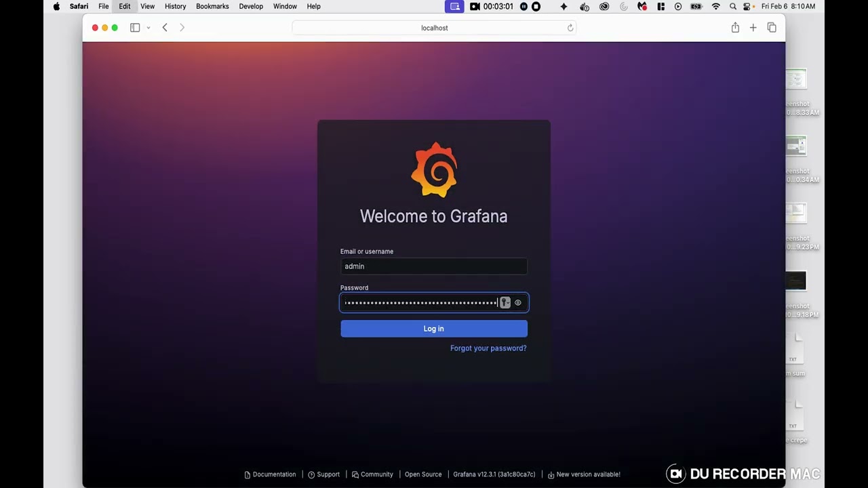The image size is (868, 488).
Task: Click the Email or username field
Action: tap(434, 266)
